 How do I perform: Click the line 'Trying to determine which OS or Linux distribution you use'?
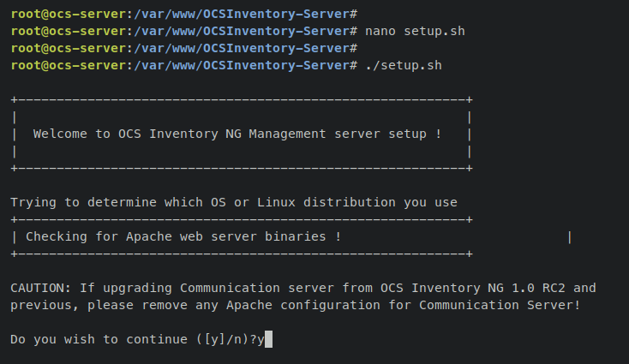click(234, 202)
